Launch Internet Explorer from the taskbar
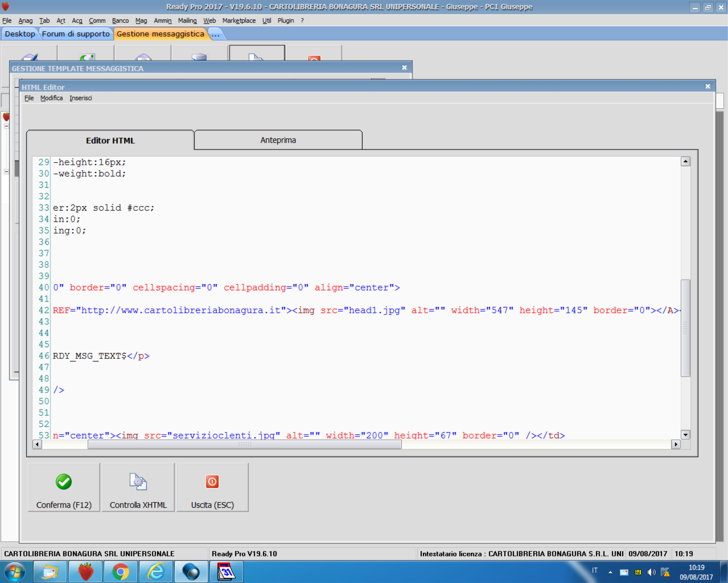The image size is (728, 583). pos(156,572)
